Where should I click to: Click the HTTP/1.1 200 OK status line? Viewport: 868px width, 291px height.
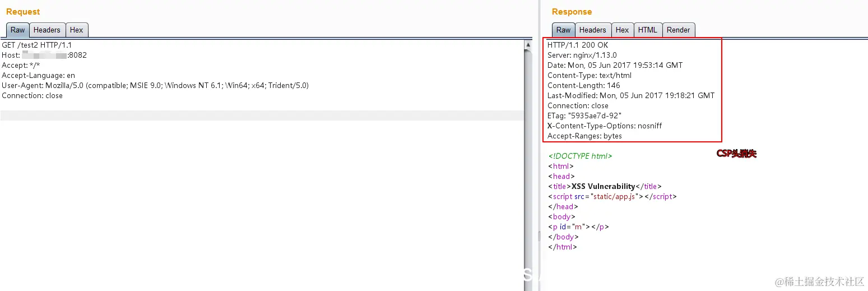[x=578, y=45]
